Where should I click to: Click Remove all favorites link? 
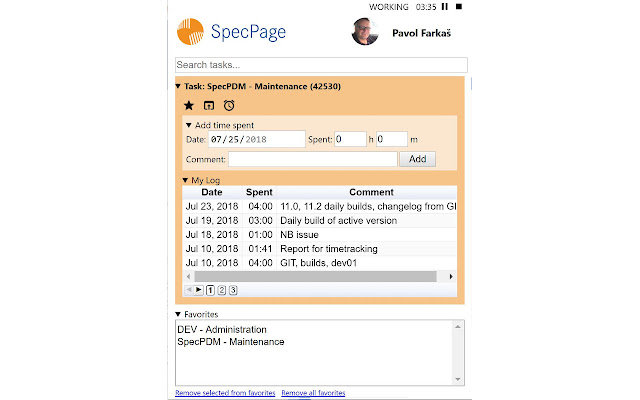[313, 393]
